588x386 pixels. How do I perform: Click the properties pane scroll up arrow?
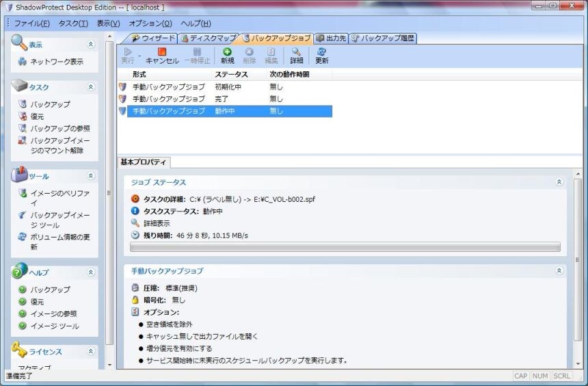pyautogui.click(x=578, y=174)
